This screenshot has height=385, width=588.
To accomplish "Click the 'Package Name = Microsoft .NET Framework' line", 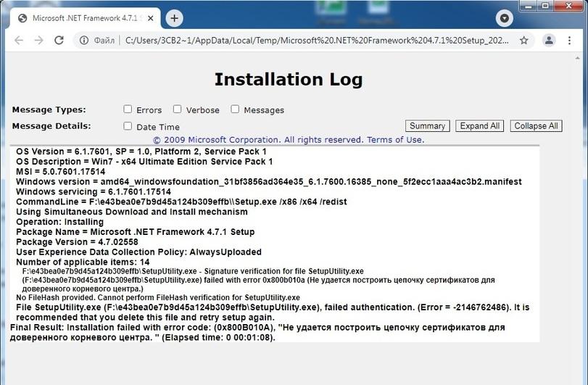I will point(136,232).
